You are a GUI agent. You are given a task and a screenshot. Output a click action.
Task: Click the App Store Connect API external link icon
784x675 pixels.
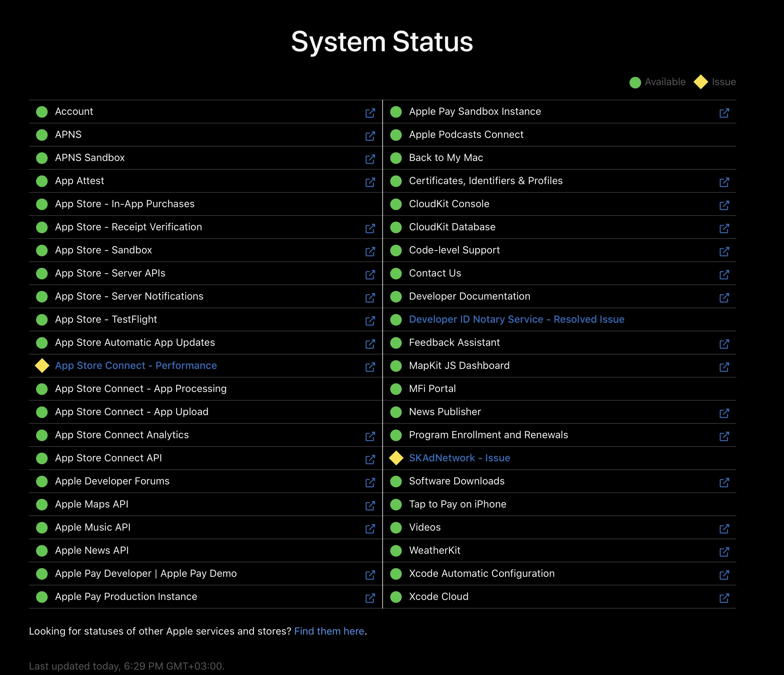370,460
